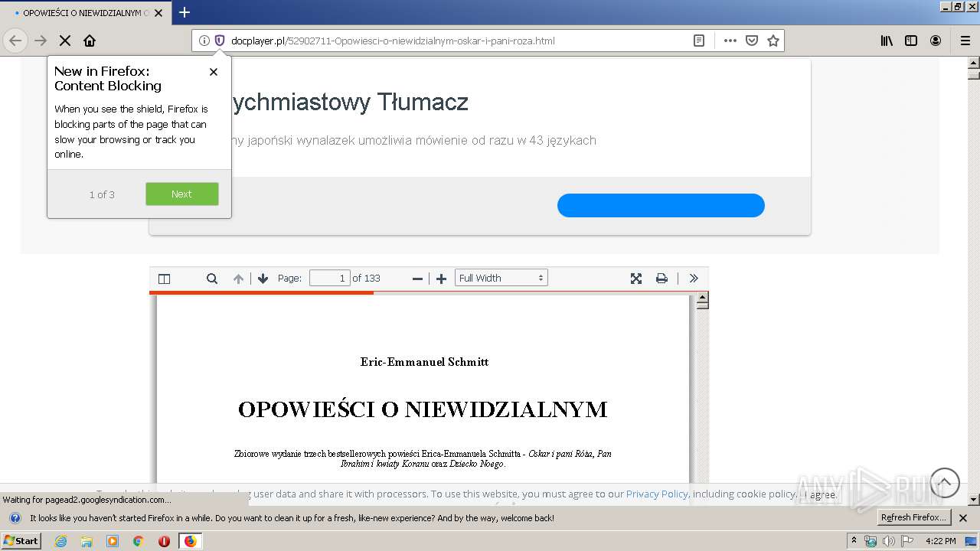This screenshot has width=980, height=551.
Task: Open the Full Width zoom dropdown
Action: click(501, 279)
